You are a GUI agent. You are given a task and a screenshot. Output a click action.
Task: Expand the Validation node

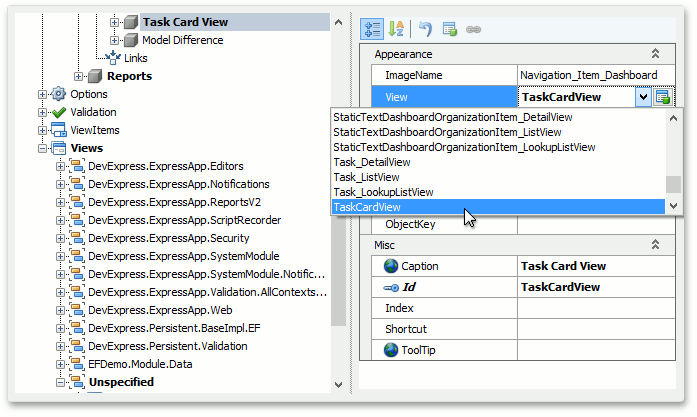tap(42, 112)
